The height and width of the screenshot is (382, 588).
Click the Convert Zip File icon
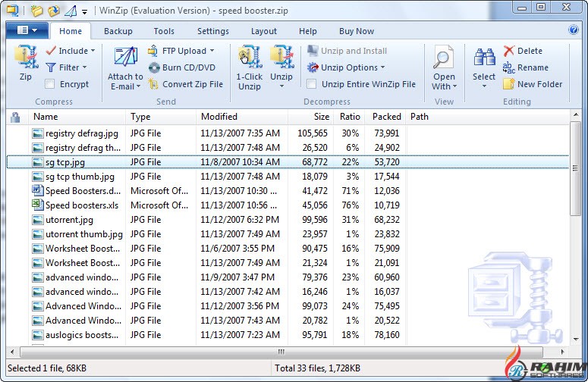(154, 84)
